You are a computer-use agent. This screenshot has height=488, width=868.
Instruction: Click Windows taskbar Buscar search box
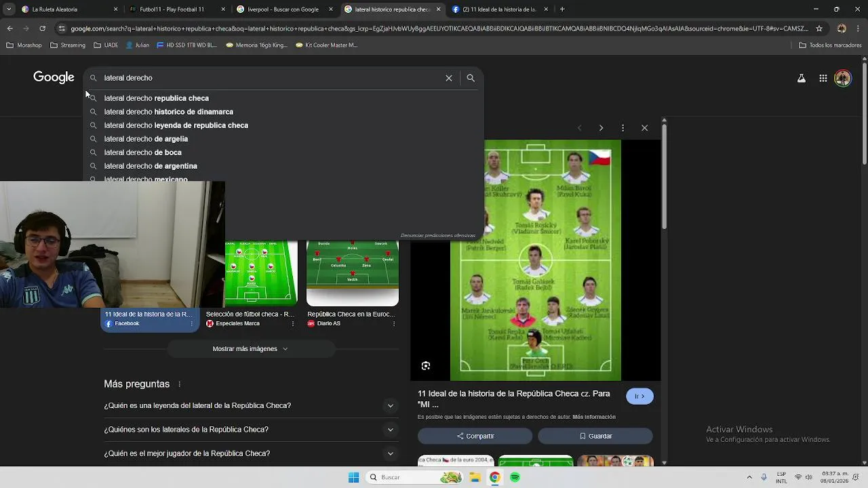tap(415, 477)
